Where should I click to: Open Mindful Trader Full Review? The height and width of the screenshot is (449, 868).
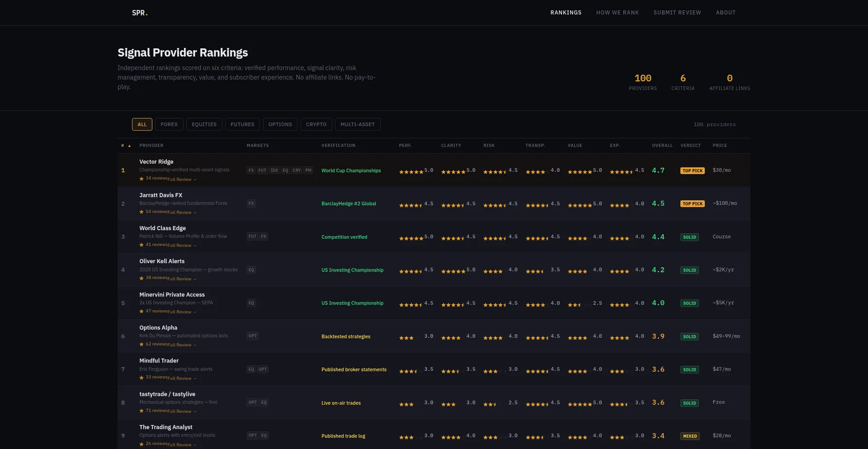tap(182, 378)
